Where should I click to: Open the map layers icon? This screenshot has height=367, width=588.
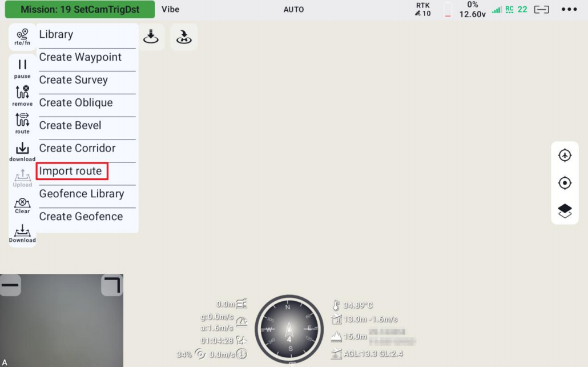tap(565, 211)
